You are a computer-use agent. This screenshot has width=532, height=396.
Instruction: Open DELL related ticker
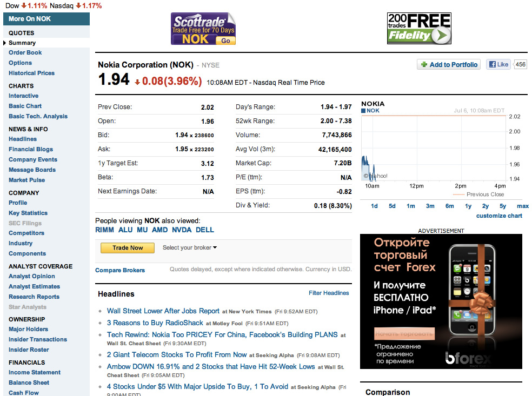click(x=205, y=230)
